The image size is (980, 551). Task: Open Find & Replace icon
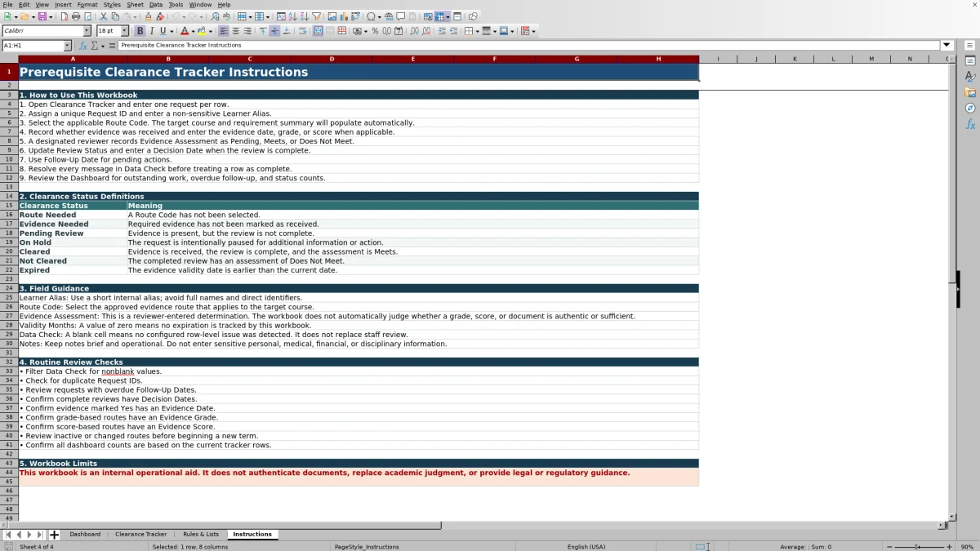tap(215, 16)
